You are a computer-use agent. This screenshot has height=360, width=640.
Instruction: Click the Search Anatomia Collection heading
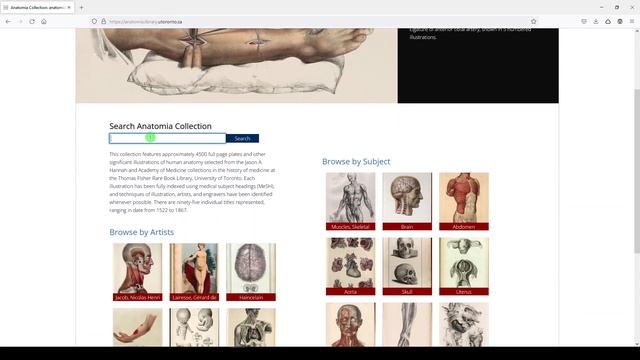pyautogui.click(x=160, y=126)
